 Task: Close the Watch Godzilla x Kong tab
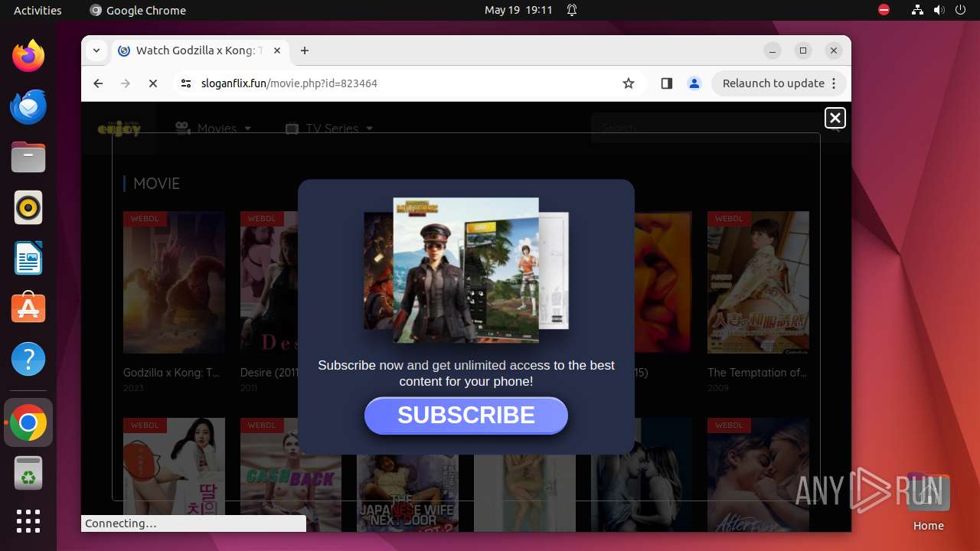tap(277, 51)
